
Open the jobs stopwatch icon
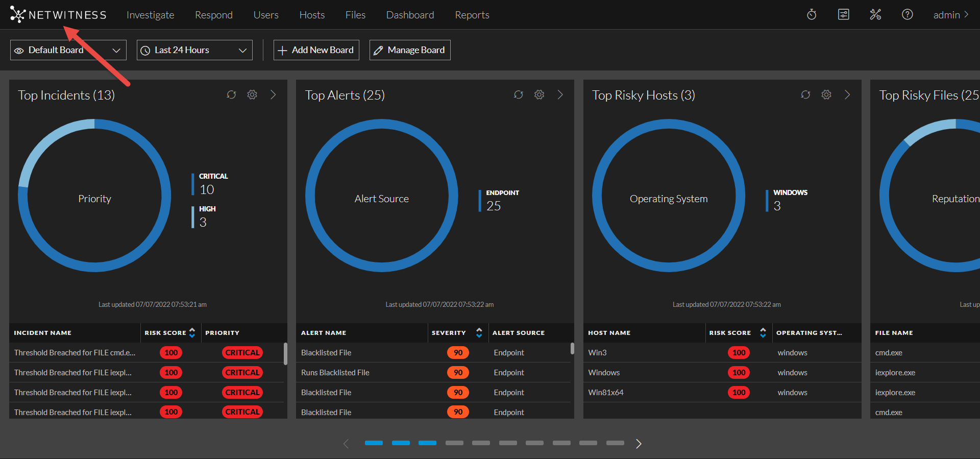click(x=812, y=15)
